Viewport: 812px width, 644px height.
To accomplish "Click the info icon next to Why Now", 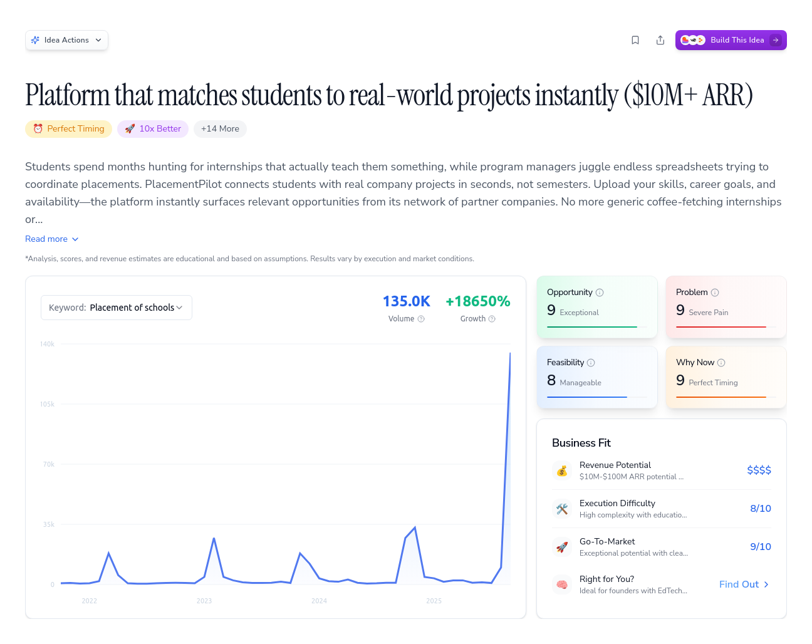I will [x=722, y=362].
